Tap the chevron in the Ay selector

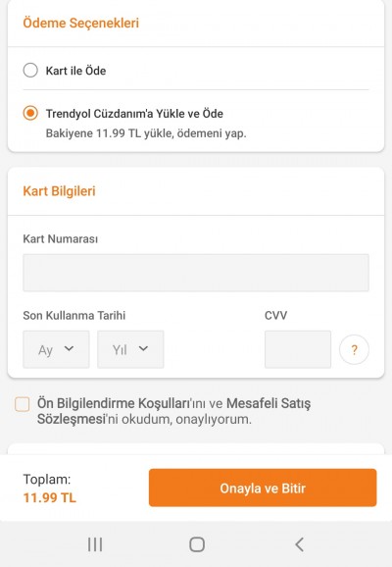[69, 348]
